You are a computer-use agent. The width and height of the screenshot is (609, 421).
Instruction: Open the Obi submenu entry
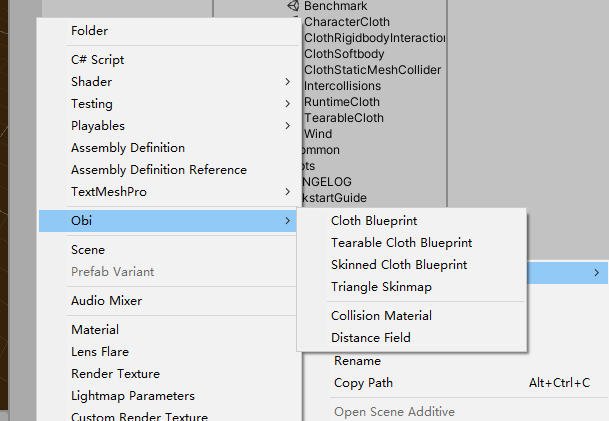point(168,221)
